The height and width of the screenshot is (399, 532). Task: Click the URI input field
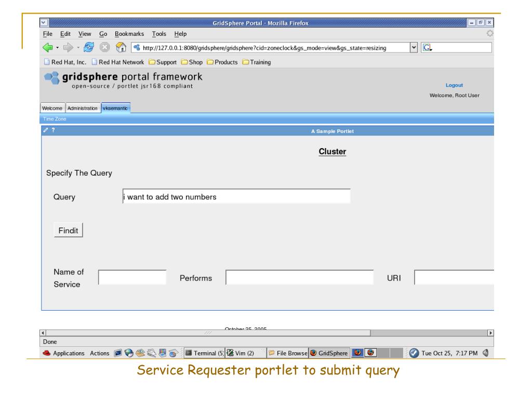tap(454, 277)
